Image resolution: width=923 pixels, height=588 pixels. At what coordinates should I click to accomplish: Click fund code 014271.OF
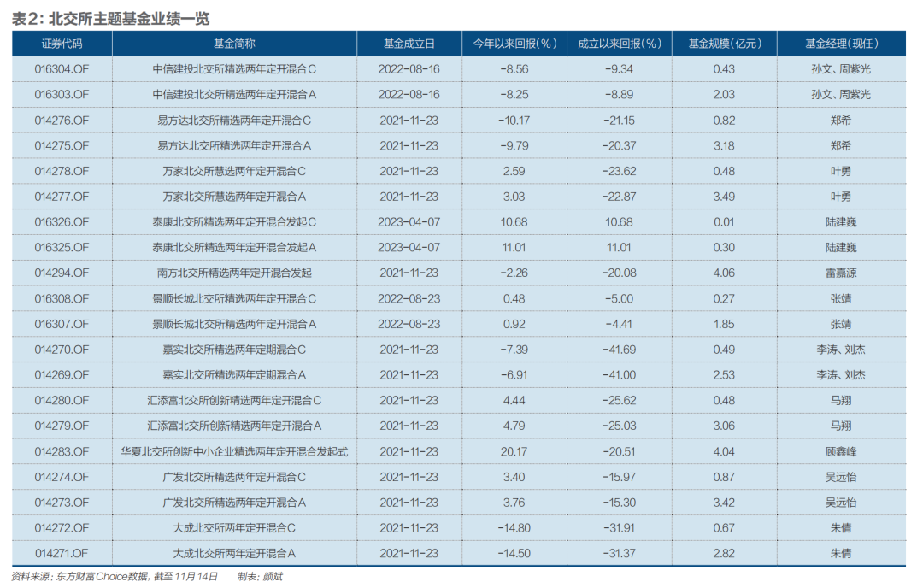[62, 554]
